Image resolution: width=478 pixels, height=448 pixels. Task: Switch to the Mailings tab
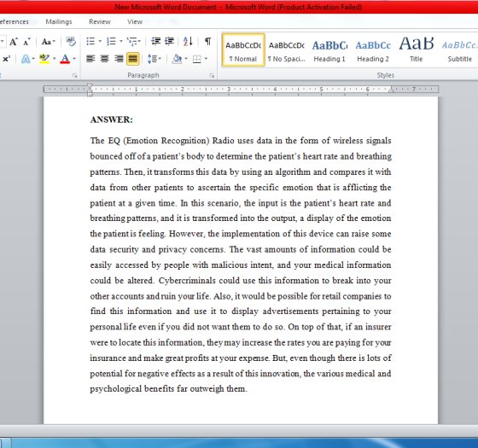(59, 21)
